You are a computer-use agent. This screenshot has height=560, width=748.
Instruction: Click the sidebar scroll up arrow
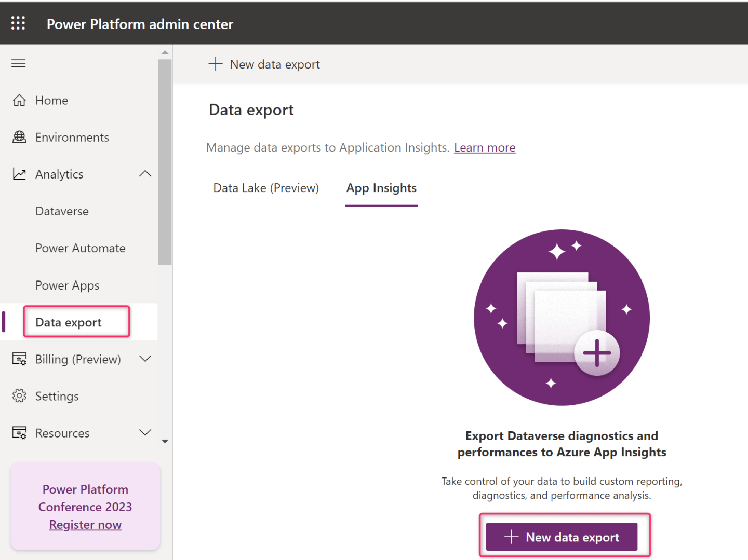165,52
